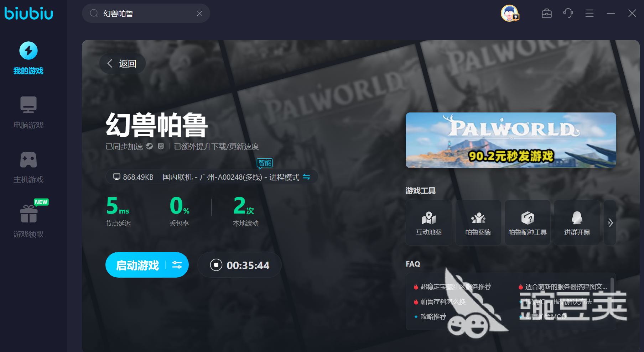Viewport: 644px width, 352px height.
Task: Click the 智能 mode badge
Action: click(265, 163)
